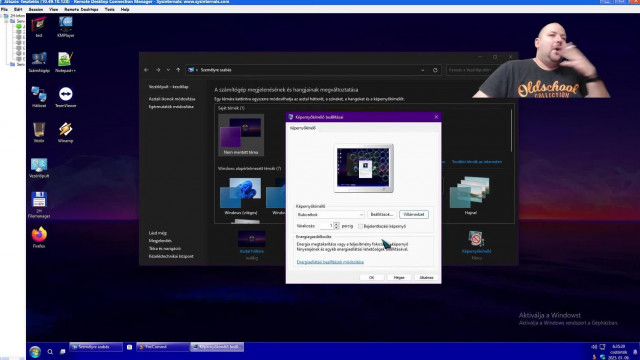640x360 pixels.
Task: Select the Notepad++ desktop icon
Action: point(65,62)
